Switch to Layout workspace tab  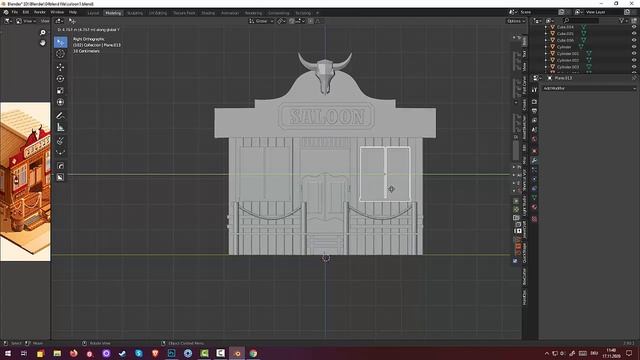(93, 13)
